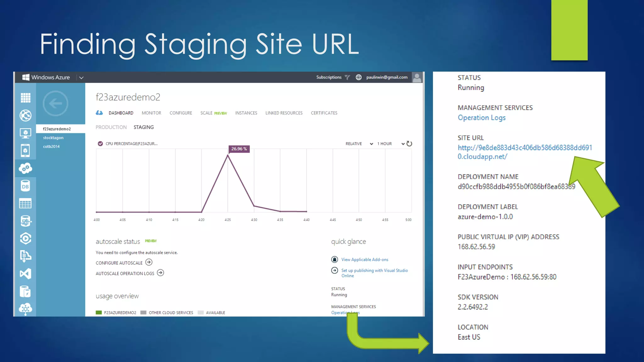
Task: Open SQL Databases DB icon
Action: (x=25, y=186)
